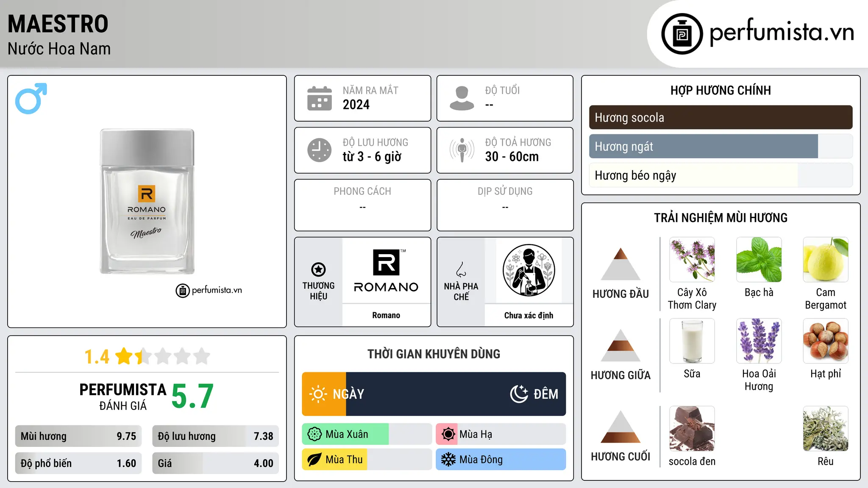Click the Mùa Đông label text

point(481,460)
